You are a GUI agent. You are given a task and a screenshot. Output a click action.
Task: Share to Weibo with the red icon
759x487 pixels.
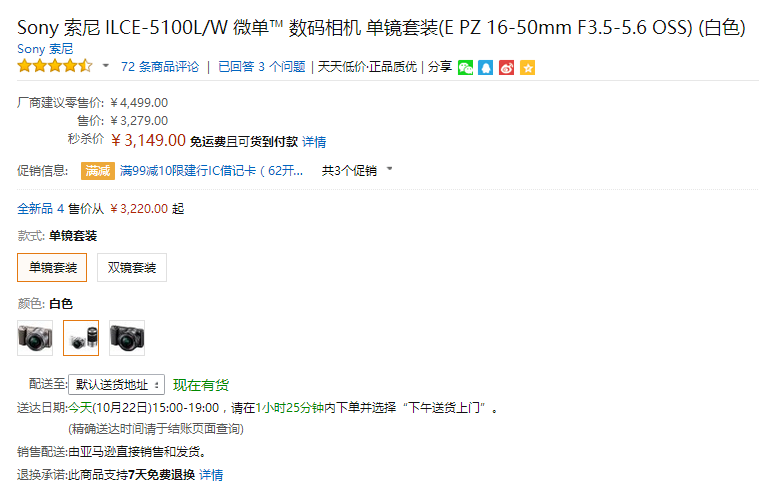506,68
